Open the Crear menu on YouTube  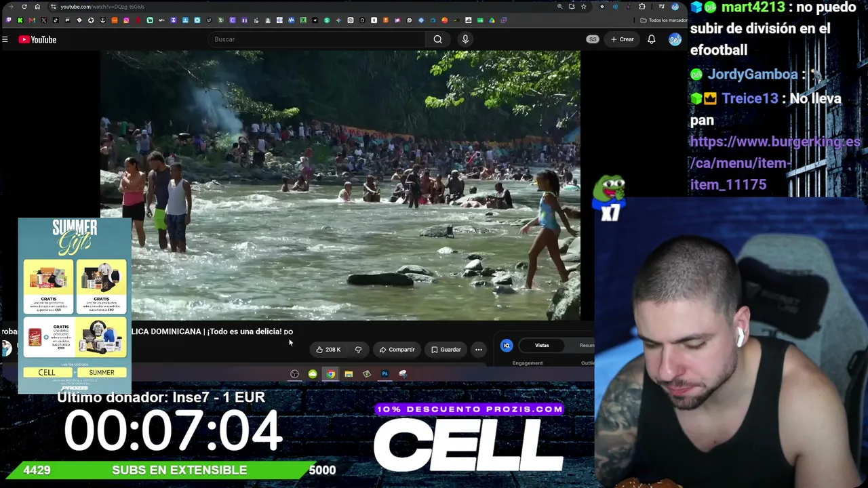click(622, 39)
